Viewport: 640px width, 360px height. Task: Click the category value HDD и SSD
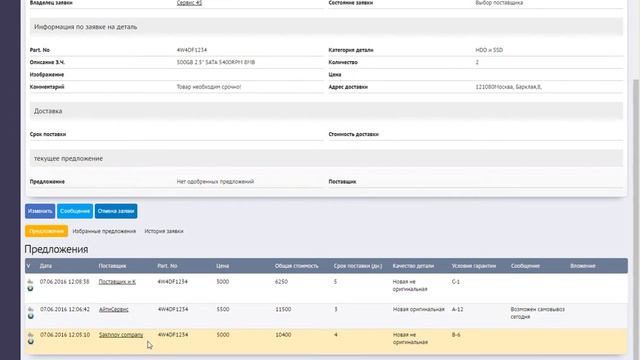489,50
